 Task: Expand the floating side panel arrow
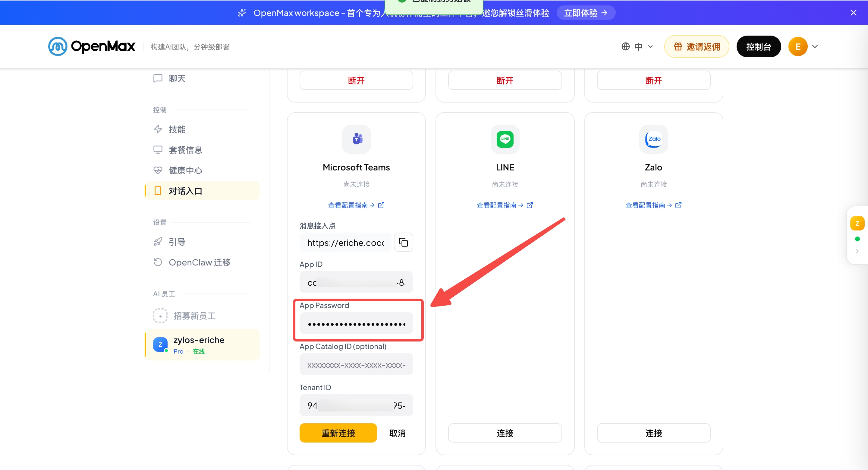click(x=857, y=251)
